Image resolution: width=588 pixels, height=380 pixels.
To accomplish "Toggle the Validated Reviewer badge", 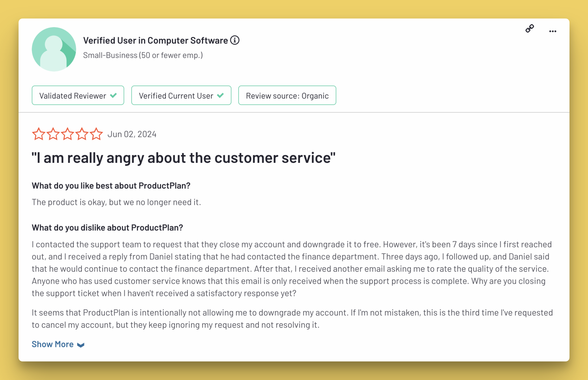I will (x=78, y=95).
